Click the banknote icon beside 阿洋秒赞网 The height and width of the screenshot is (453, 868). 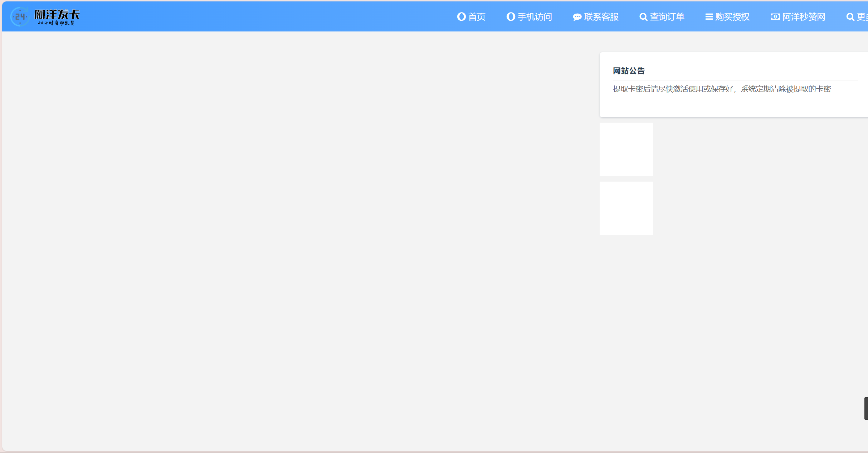coord(775,16)
